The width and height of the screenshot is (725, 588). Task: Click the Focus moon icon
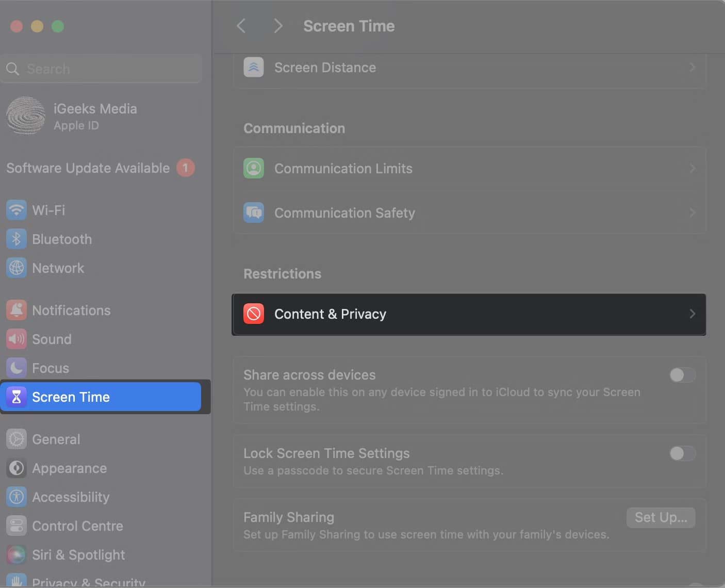point(17,368)
